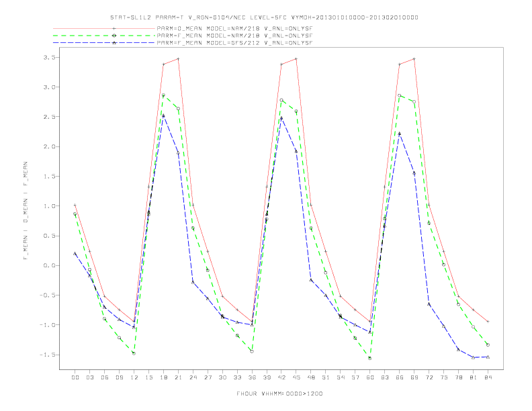Click x-axis tick label 42
Viewport: 532px width, 411px height.
(281, 377)
